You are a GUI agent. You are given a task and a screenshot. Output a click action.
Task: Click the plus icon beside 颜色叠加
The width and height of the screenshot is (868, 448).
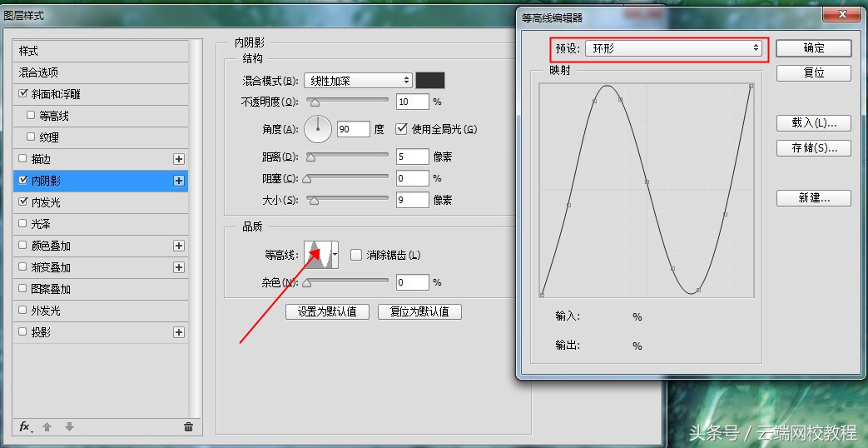(179, 246)
